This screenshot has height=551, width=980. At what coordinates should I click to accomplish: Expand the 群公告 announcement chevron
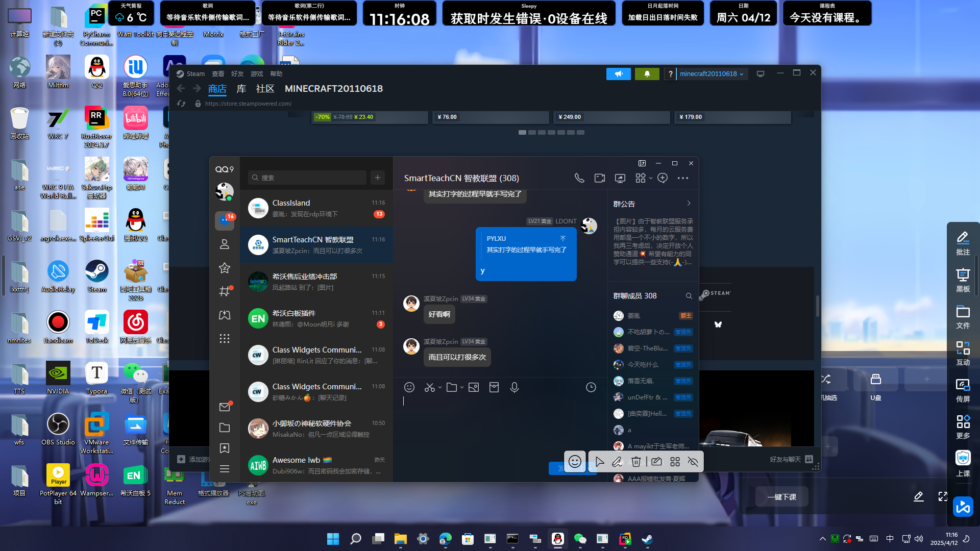click(x=689, y=204)
